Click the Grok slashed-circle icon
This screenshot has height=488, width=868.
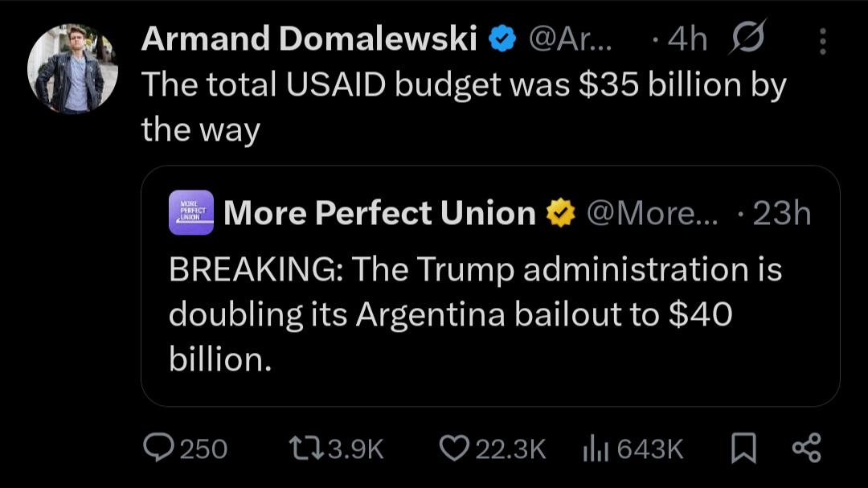coord(747,39)
